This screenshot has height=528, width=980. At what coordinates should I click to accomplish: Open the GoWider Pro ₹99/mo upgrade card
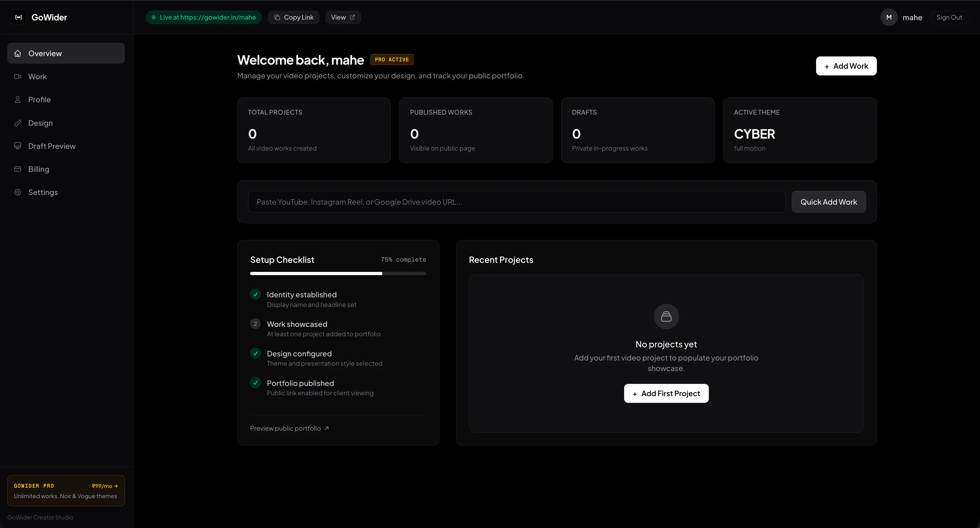(66, 491)
